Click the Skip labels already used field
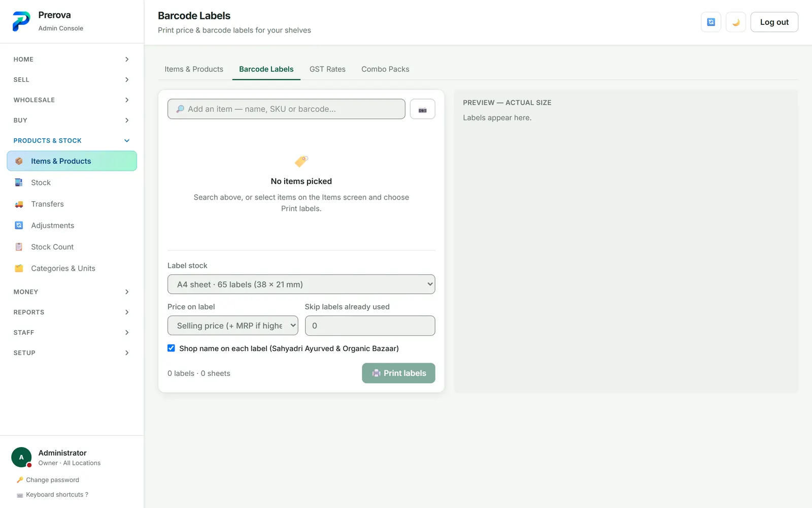Image resolution: width=812 pixels, height=508 pixels. [370, 326]
